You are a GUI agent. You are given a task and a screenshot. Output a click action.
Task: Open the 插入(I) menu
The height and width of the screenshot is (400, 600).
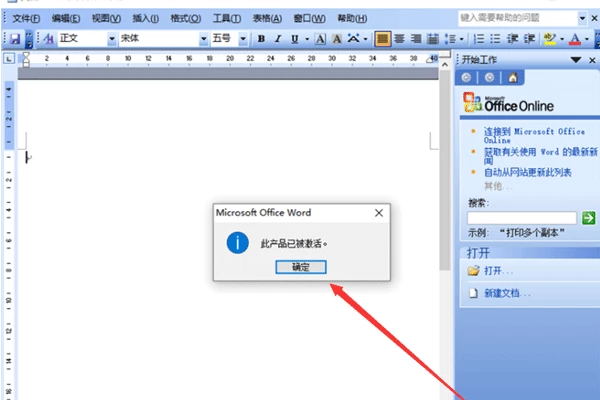[145, 18]
